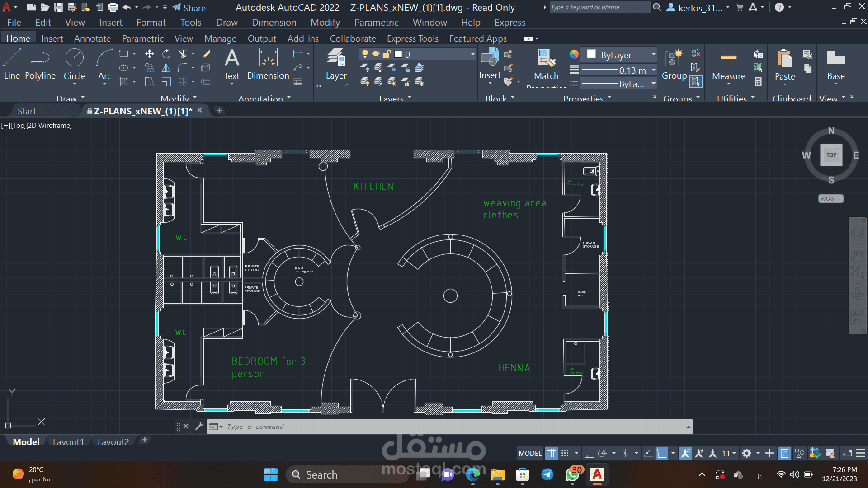The height and width of the screenshot is (488, 868).
Task: Click the Rotate tool icon
Action: (x=166, y=54)
